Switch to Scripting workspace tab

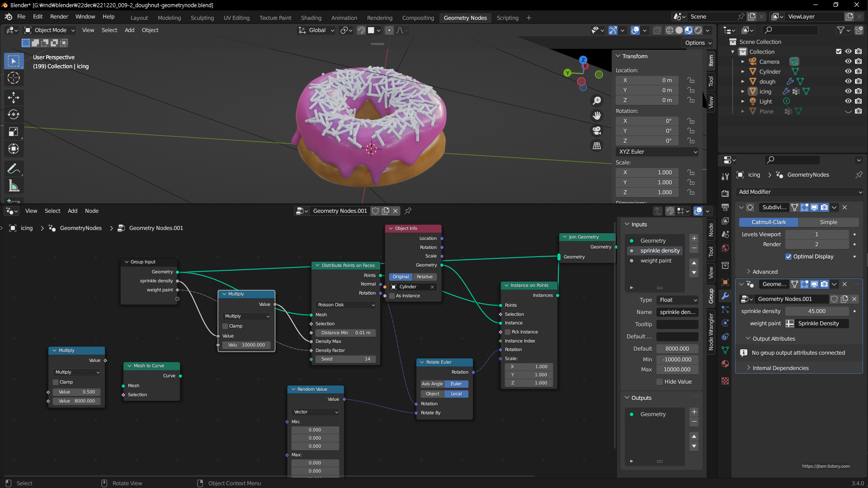tap(508, 18)
